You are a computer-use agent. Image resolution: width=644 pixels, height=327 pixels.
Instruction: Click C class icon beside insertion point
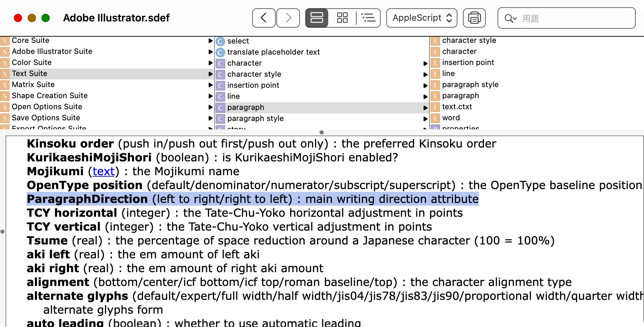[220, 86]
